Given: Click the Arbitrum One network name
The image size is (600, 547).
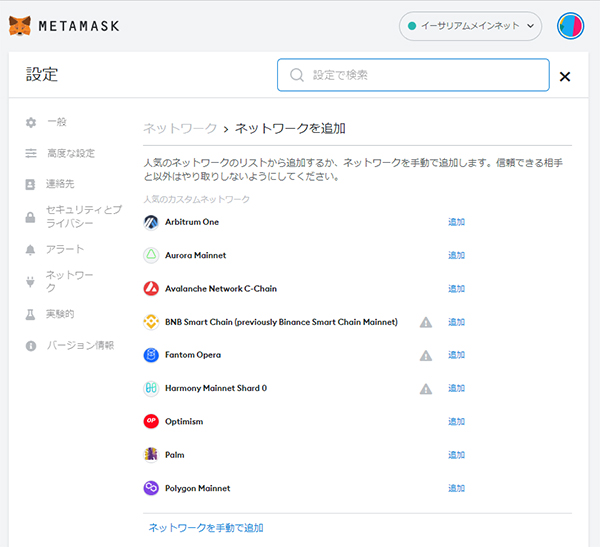Looking at the screenshot, I should pyautogui.click(x=192, y=222).
